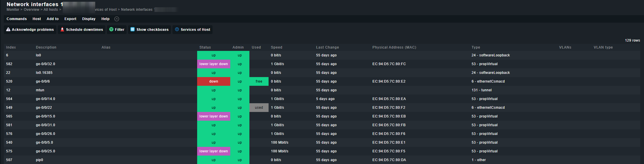
Task: Open the Host dropdown menu
Action: (x=37, y=19)
